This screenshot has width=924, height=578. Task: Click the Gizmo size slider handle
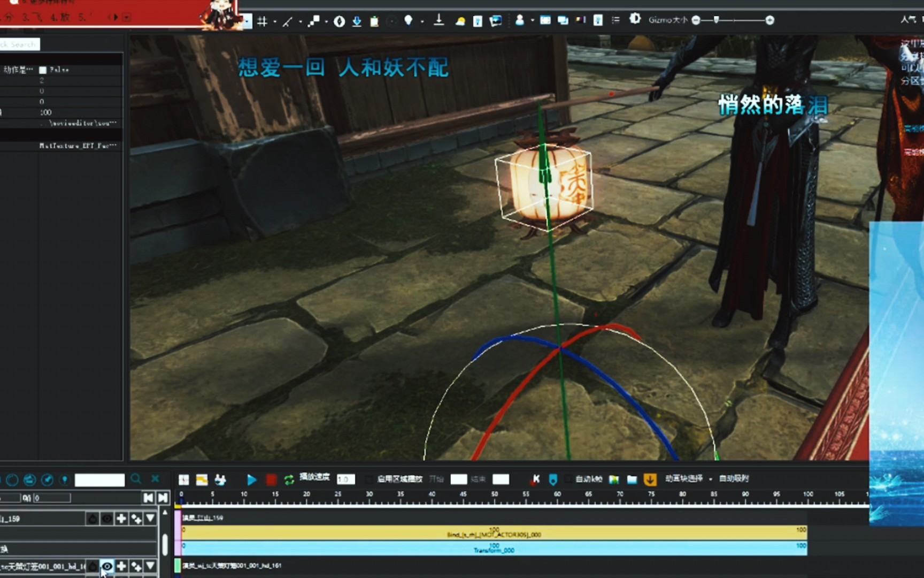click(716, 20)
